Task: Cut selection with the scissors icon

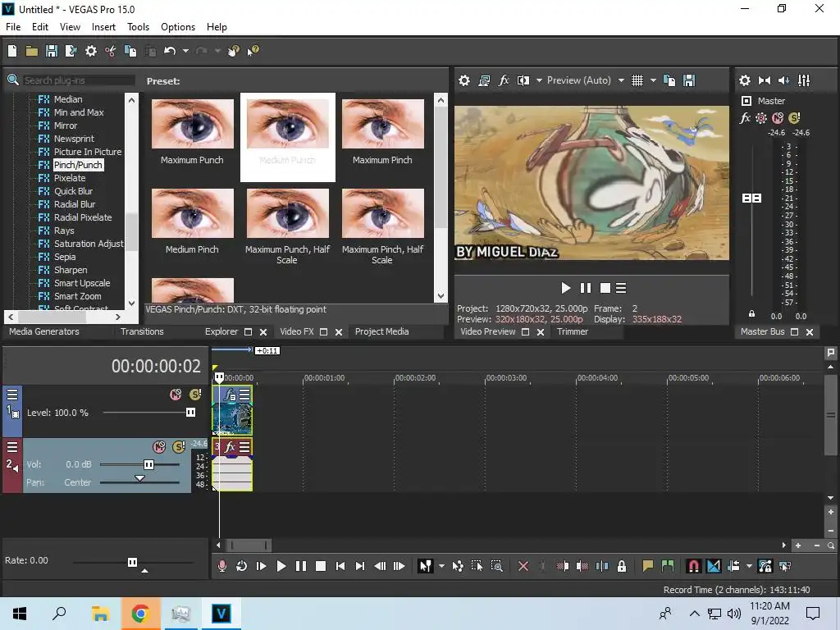Action: click(111, 51)
